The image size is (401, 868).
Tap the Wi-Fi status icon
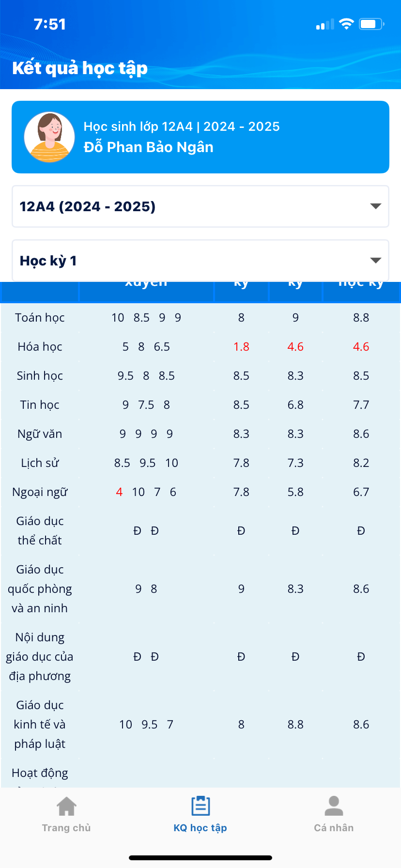346,24
